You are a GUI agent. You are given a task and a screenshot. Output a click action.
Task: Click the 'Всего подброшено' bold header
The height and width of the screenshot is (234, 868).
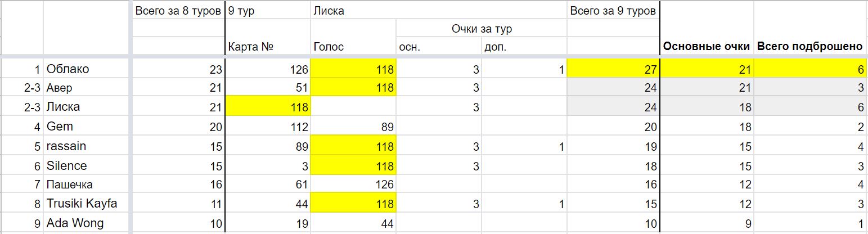[810, 47]
